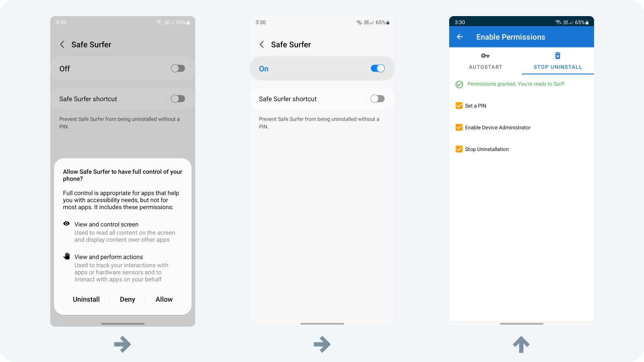
Task: Open the AUTOSTART tab
Action: 485,61
